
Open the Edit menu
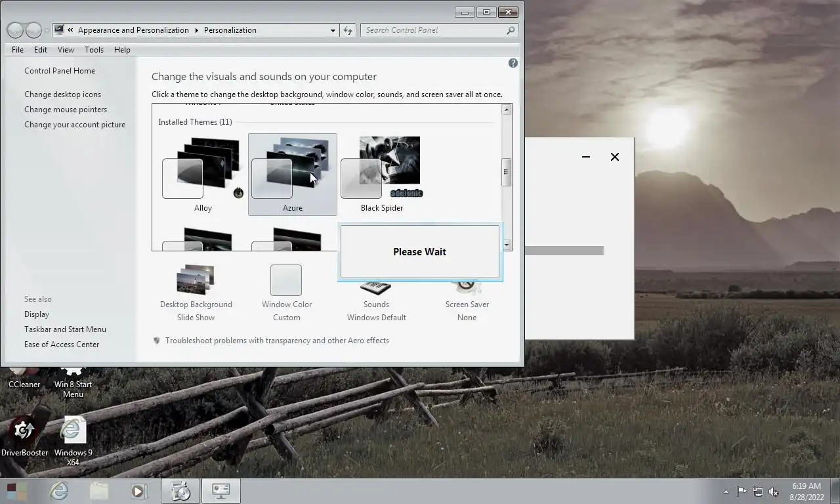coord(41,50)
